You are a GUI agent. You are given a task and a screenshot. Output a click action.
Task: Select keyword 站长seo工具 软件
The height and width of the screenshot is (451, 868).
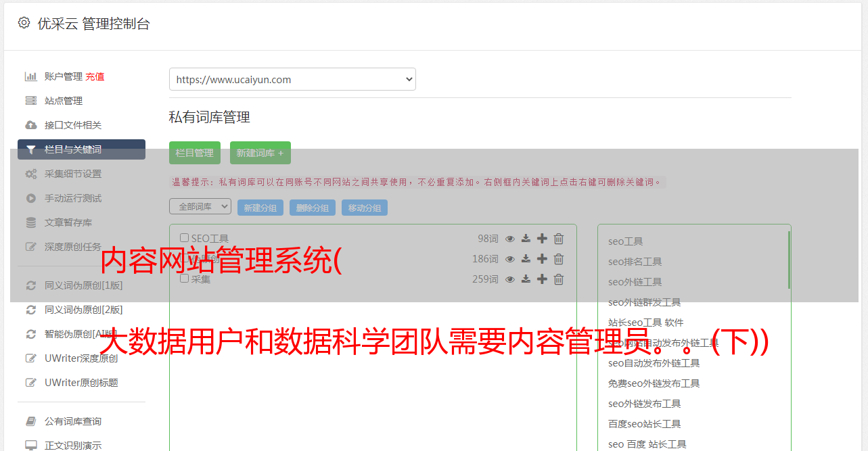(645, 323)
